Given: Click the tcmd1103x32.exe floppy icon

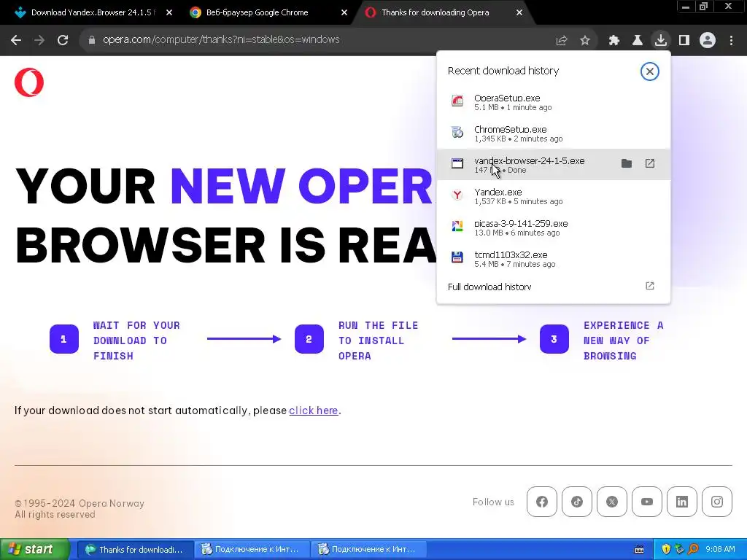Looking at the screenshot, I should pyautogui.click(x=457, y=257).
